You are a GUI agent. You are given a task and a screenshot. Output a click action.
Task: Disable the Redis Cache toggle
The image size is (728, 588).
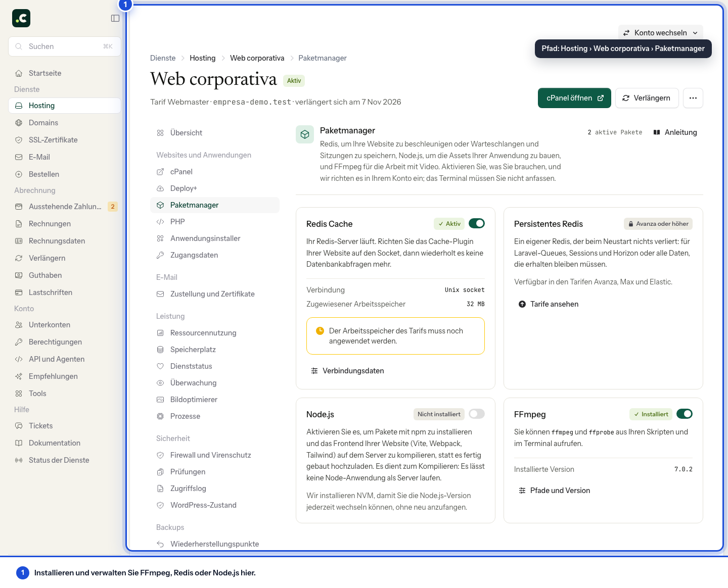(477, 223)
